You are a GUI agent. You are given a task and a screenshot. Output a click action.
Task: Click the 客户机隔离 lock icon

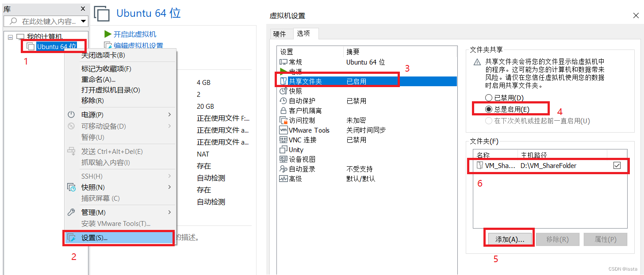click(284, 111)
